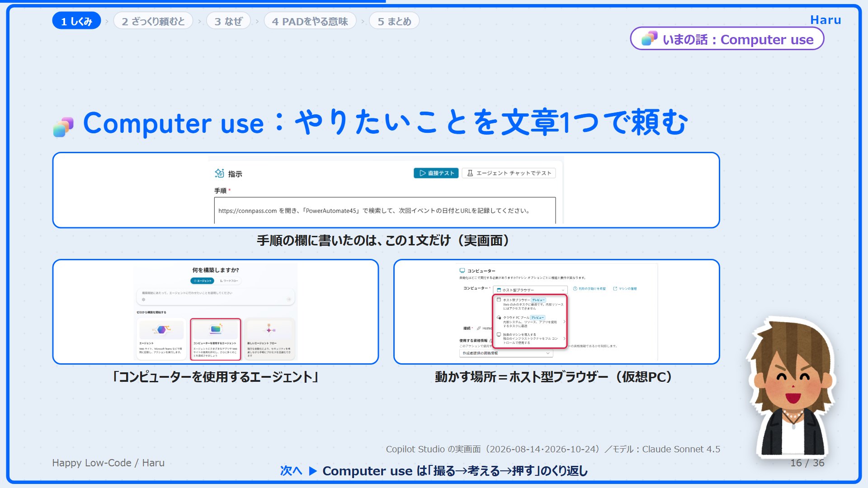The height and width of the screenshot is (488, 868).
Task: Choose the コンピューターを使用するエージェント card
Action: click(x=216, y=339)
